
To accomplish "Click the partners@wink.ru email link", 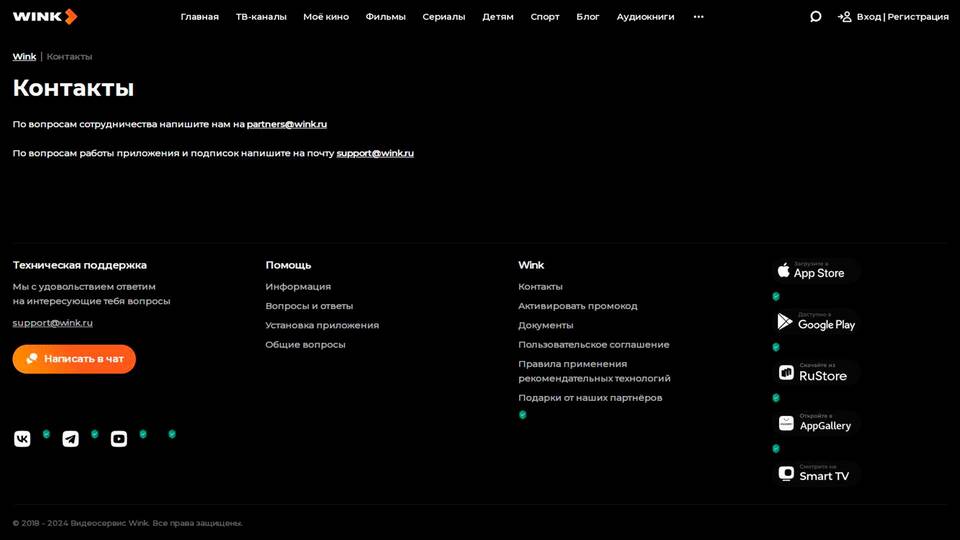I will tap(287, 124).
